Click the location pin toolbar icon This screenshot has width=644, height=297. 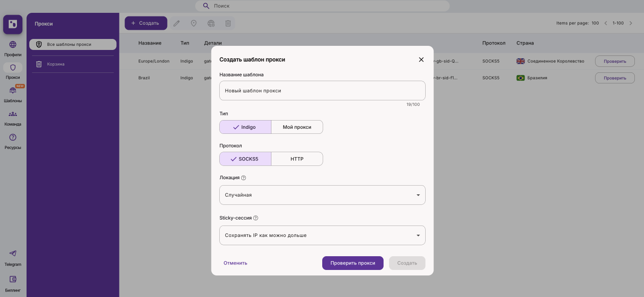[x=194, y=23]
